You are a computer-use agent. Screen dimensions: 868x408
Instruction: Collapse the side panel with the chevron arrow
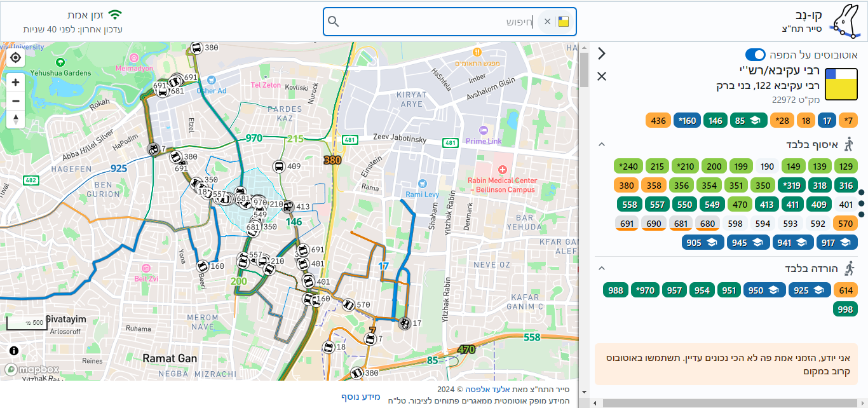(x=602, y=53)
